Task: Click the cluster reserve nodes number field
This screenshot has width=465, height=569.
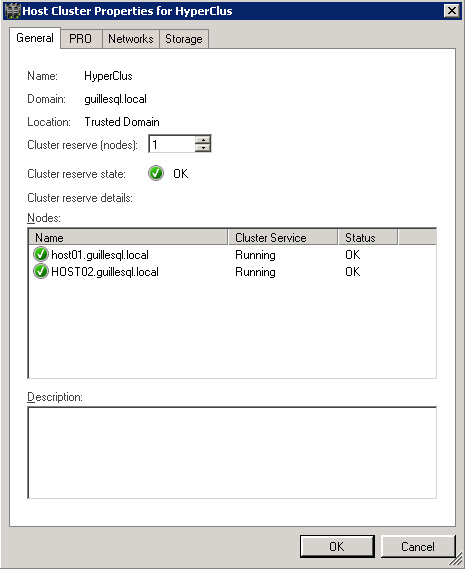Action: (x=172, y=144)
